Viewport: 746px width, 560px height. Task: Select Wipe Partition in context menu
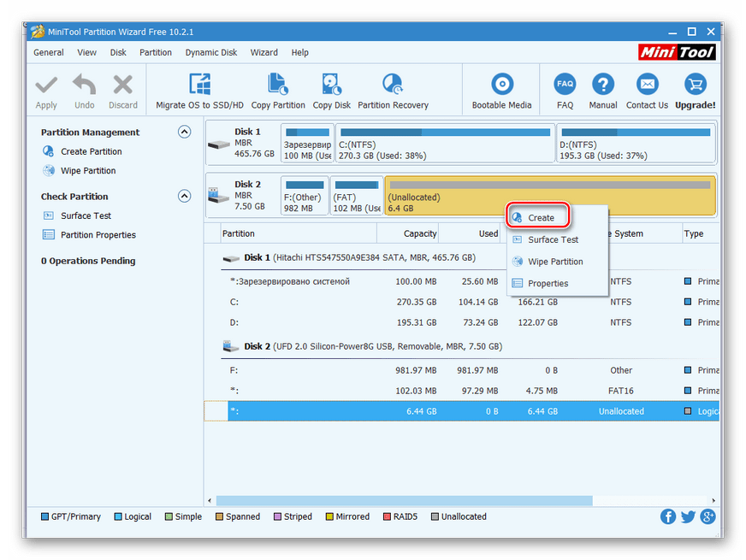click(x=555, y=262)
